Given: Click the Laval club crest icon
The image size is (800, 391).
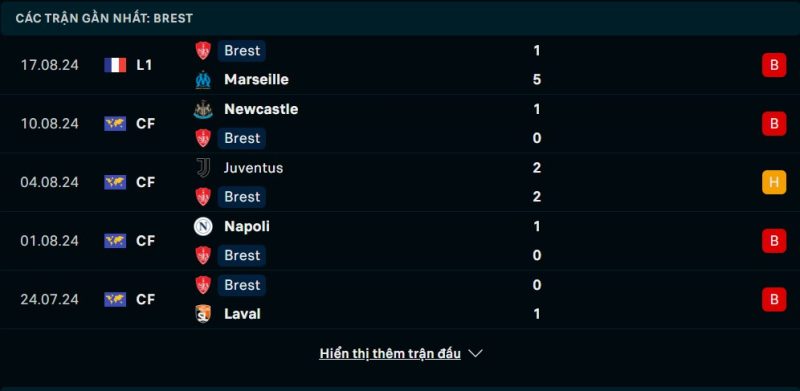Looking at the screenshot, I should click(x=203, y=313).
